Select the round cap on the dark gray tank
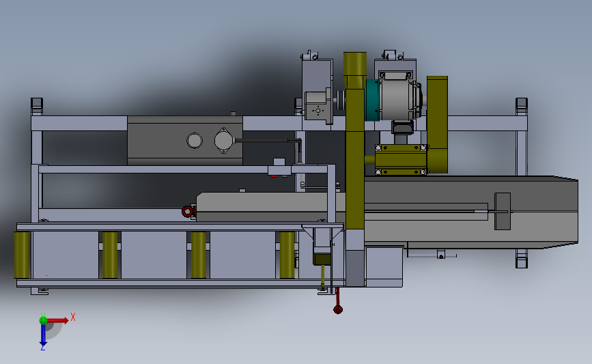Screen dimensions: 592x364 (195, 141)
